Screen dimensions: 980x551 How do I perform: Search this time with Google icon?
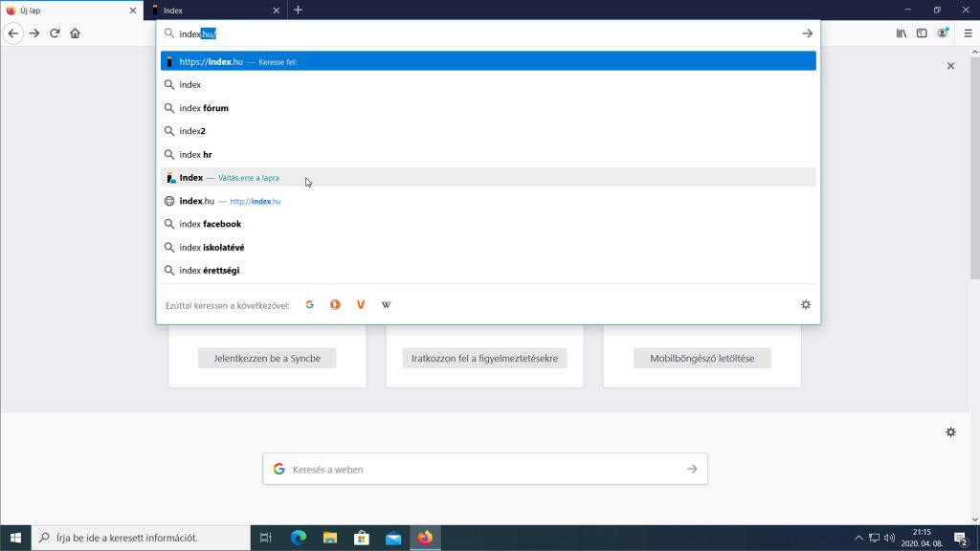(x=309, y=305)
